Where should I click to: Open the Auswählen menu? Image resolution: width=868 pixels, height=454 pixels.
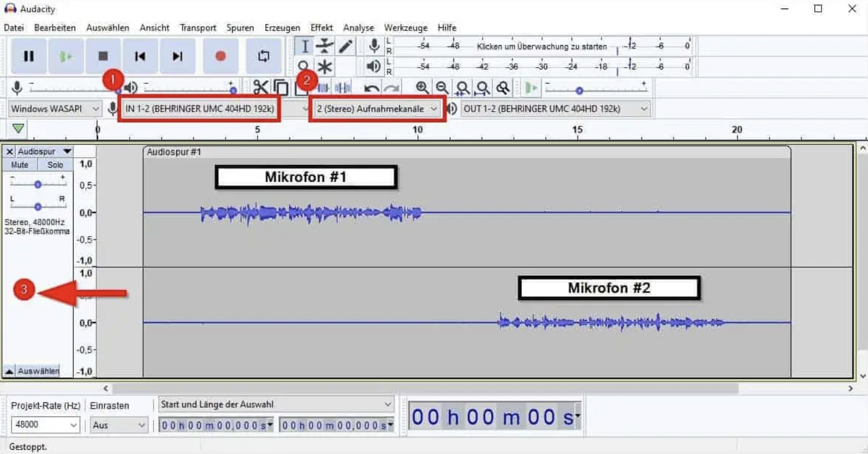tap(107, 28)
